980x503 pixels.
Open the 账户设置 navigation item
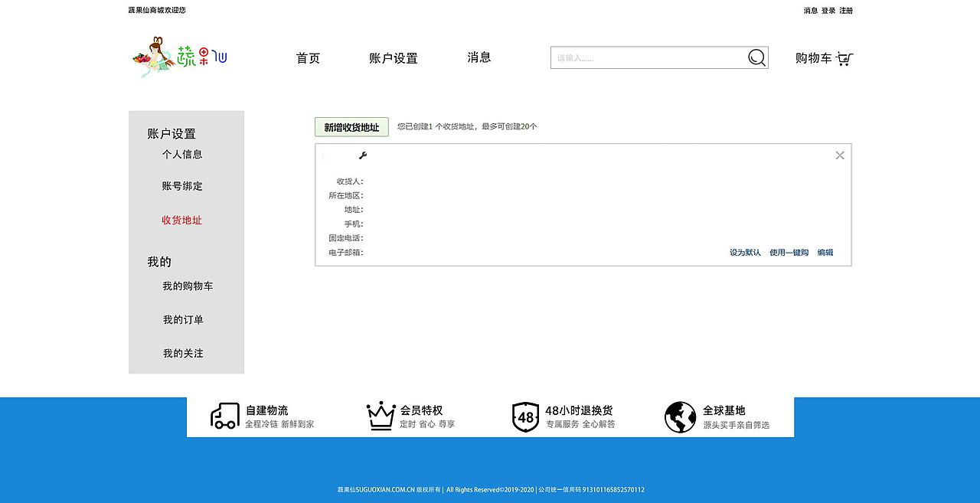point(393,57)
